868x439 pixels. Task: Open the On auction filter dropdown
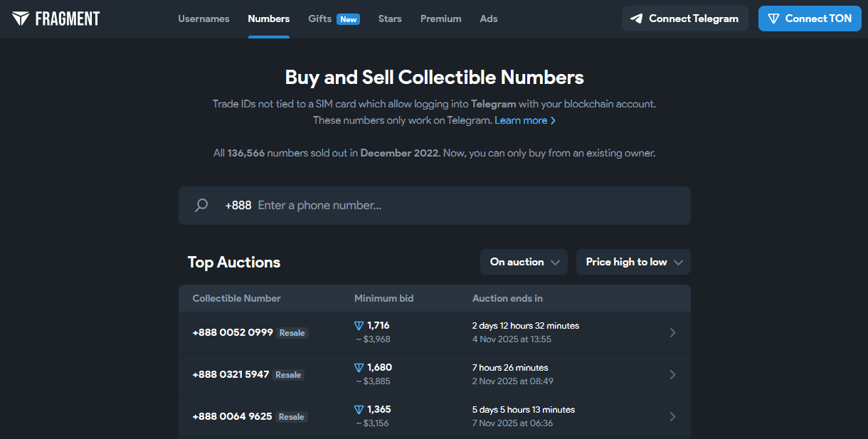point(524,262)
